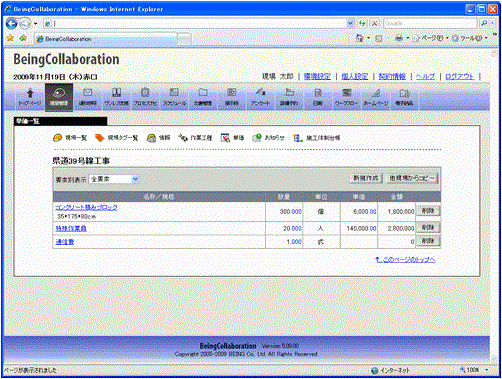Select the BeingCollaboration browser tab
The width and height of the screenshot is (502, 379).
[106, 39]
